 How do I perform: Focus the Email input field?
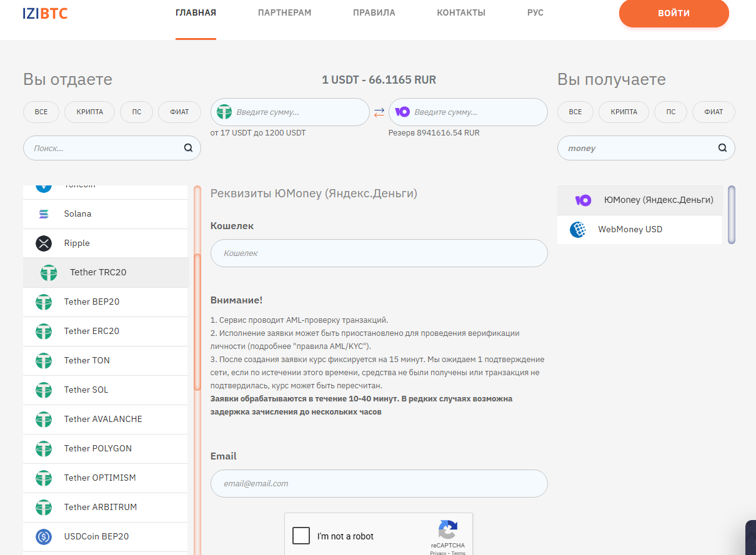(379, 484)
